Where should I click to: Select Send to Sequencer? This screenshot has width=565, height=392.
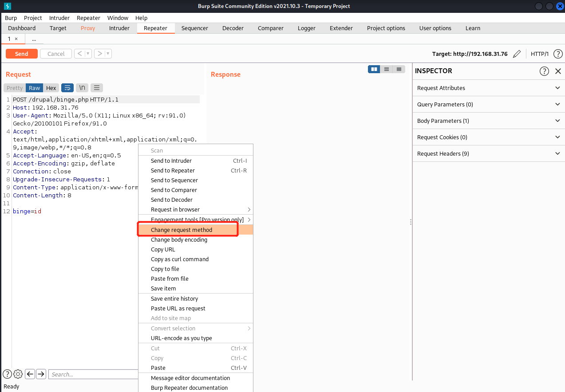coord(196,180)
